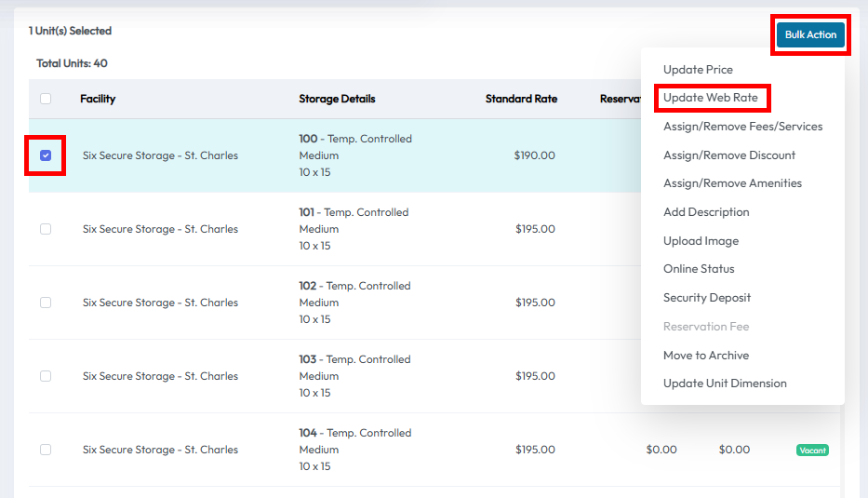This screenshot has width=868, height=498.
Task: Check the box for unit 103
Action: [x=46, y=376]
